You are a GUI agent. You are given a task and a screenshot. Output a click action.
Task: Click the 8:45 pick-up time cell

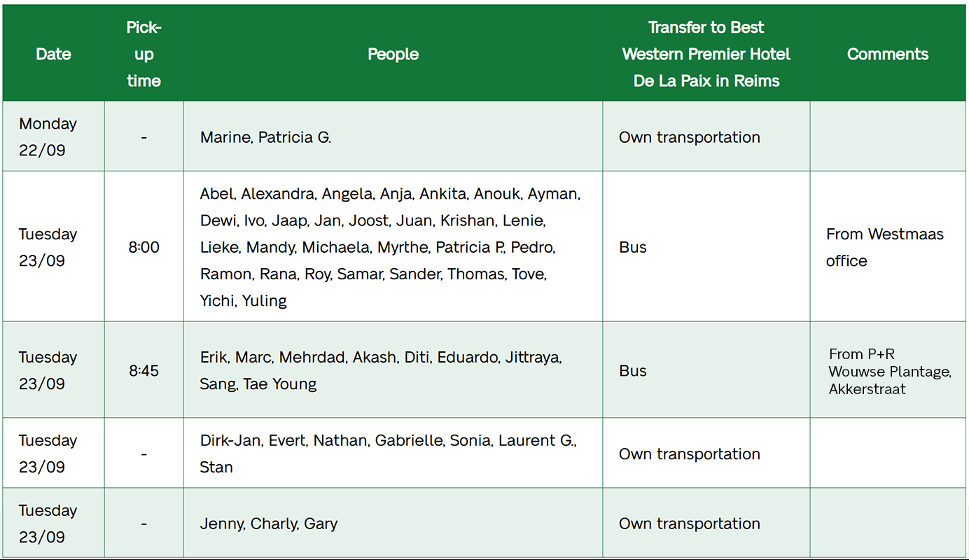tap(144, 371)
